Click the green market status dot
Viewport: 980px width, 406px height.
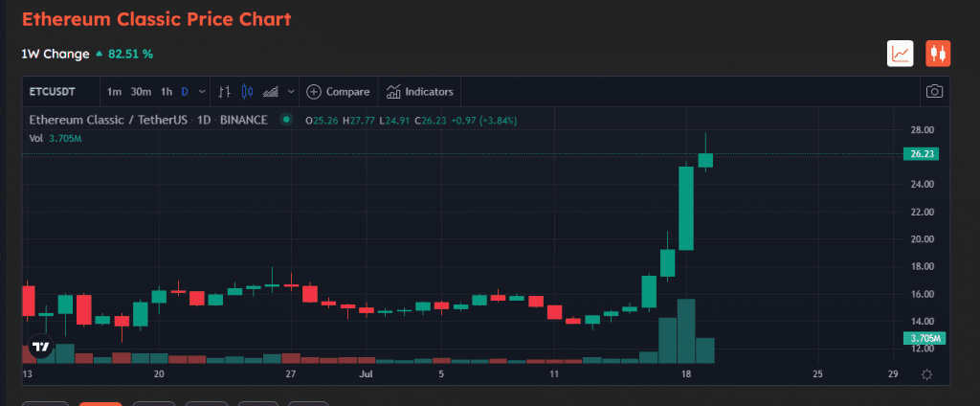(286, 120)
